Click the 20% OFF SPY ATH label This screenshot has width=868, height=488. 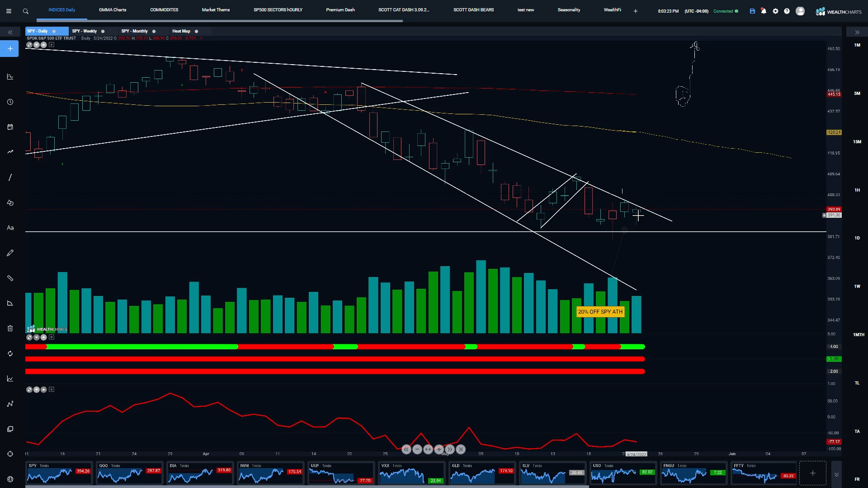(x=600, y=312)
